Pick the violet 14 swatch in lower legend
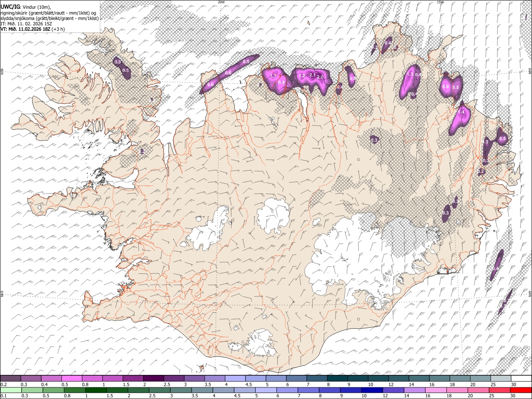The height and width of the screenshot is (399, 532). (x=415, y=390)
